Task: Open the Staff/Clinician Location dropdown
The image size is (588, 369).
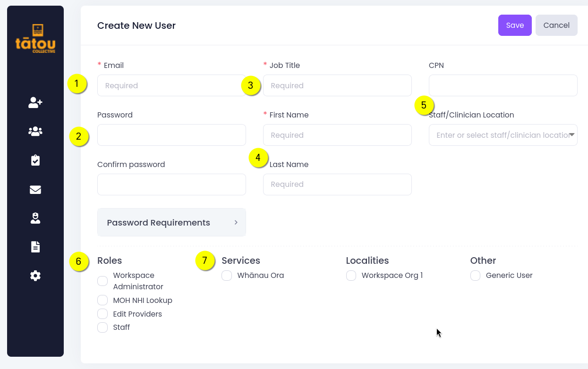Action: (503, 135)
